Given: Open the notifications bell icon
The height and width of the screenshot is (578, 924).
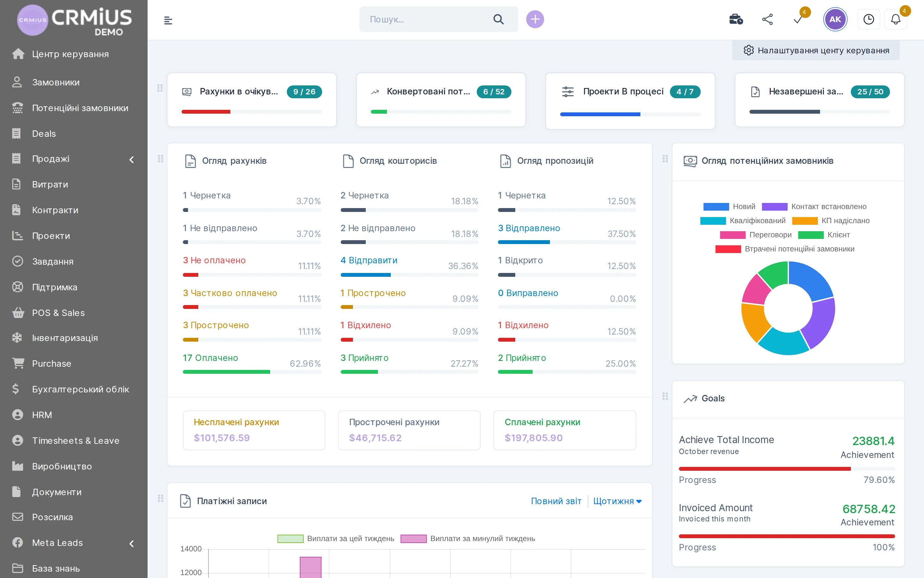Looking at the screenshot, I should (895, 19).
